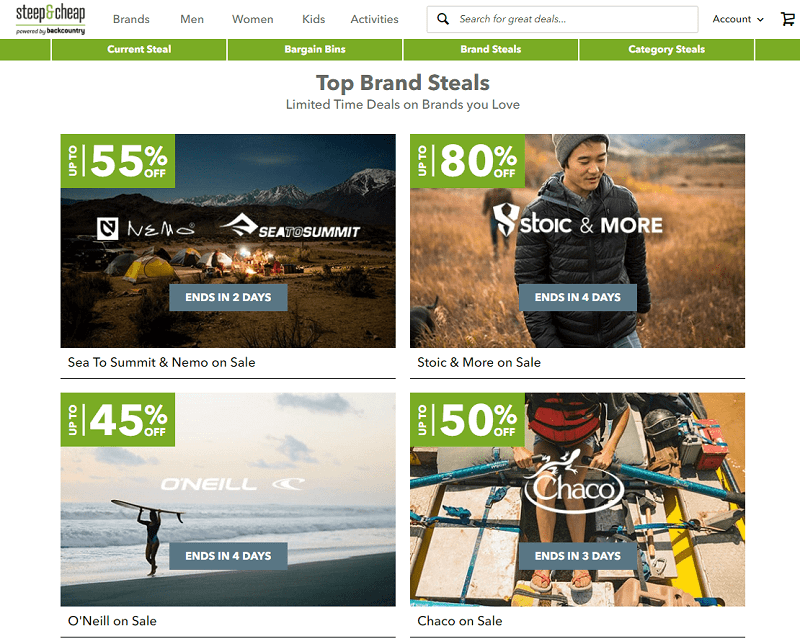Click the Stoic & More logo

[578, 220]
